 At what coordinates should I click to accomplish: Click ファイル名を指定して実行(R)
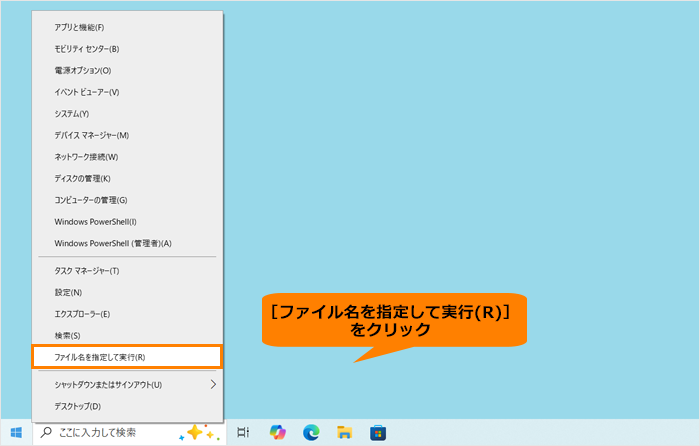(127, 357)
